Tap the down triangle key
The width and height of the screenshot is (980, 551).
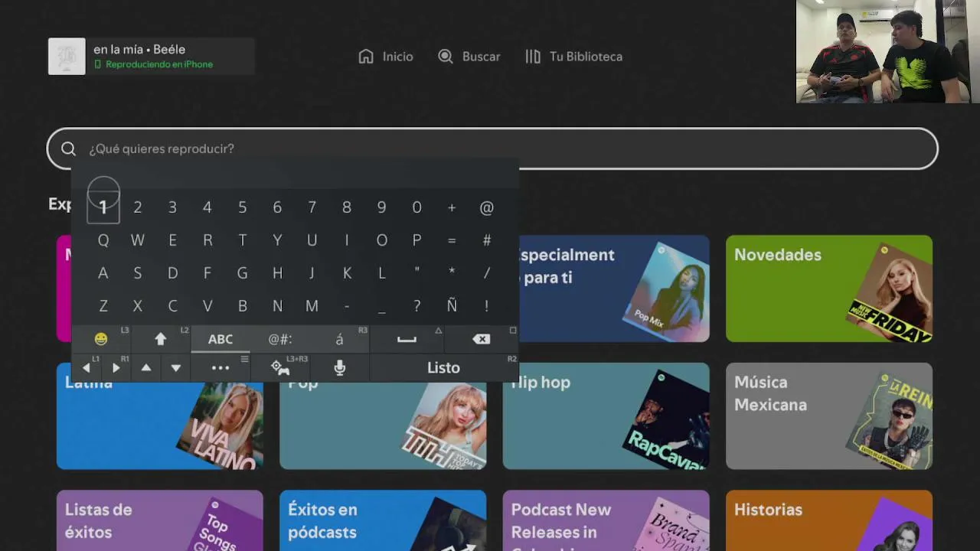tap(176, 368)
